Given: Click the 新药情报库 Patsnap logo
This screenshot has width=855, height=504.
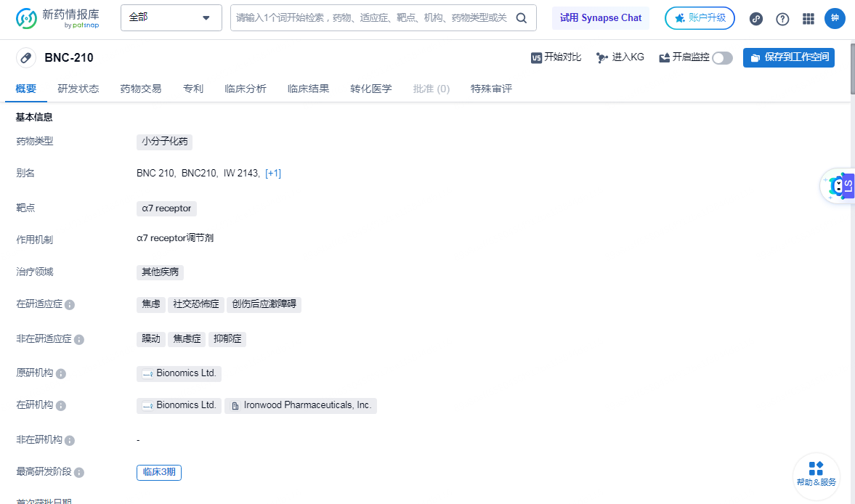Looking at the screenshot, I should pyautogui.click(x=57, y=19).
